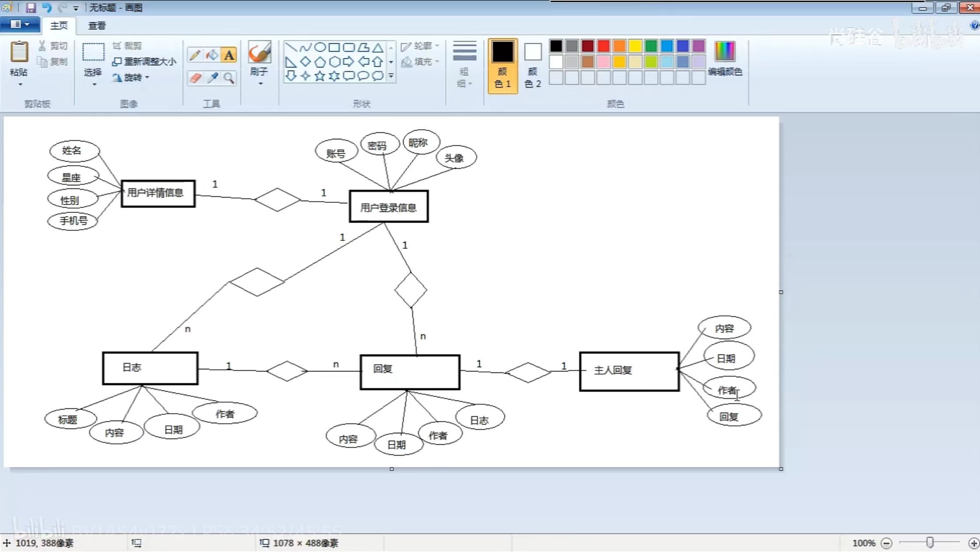Open the Paint file menu button

(x=20, y=25)
